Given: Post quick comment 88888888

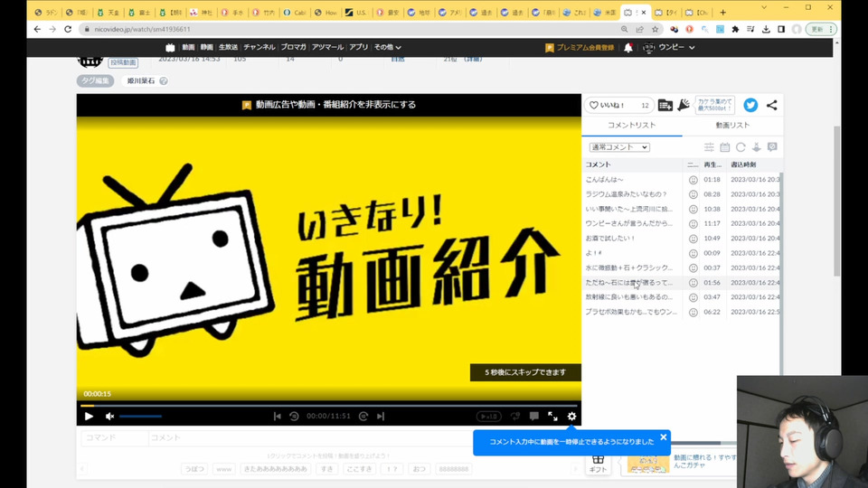Looking at the screenshot, I should 453,469.
